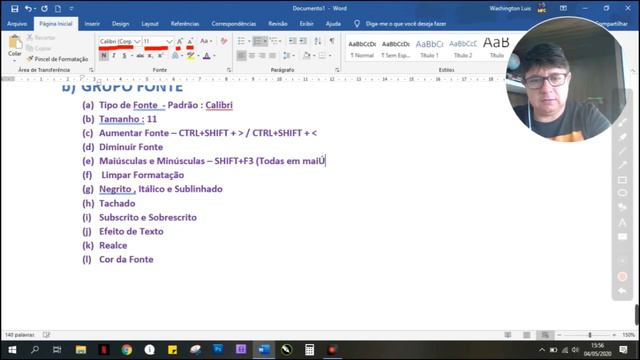This screenshot has width=640, height=360.
Task: Open Ribbon Display Options
Action: point(563,8)
